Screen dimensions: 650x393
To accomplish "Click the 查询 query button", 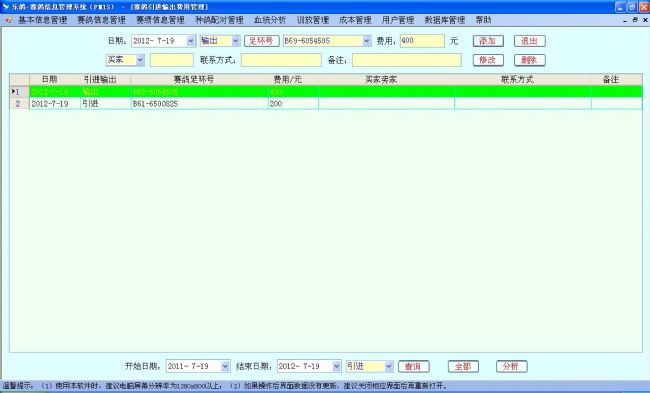I will (413, 366).
